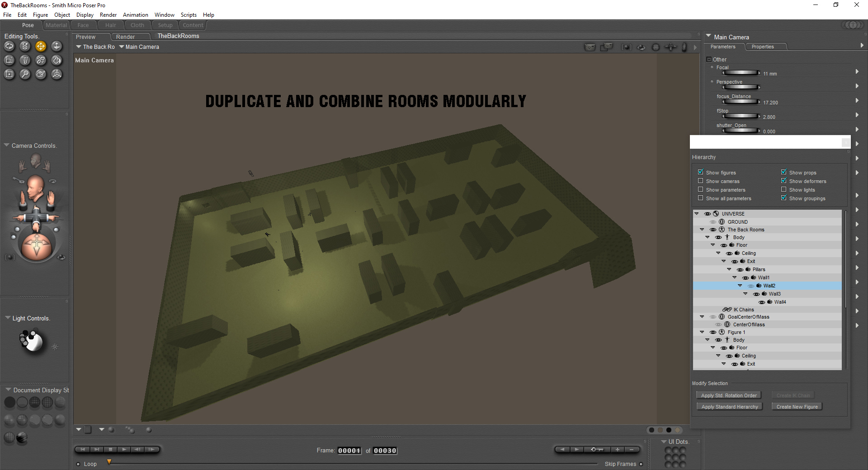Select the magnifier zoom tool
This screenshot has height=470, width=868.
25,74
